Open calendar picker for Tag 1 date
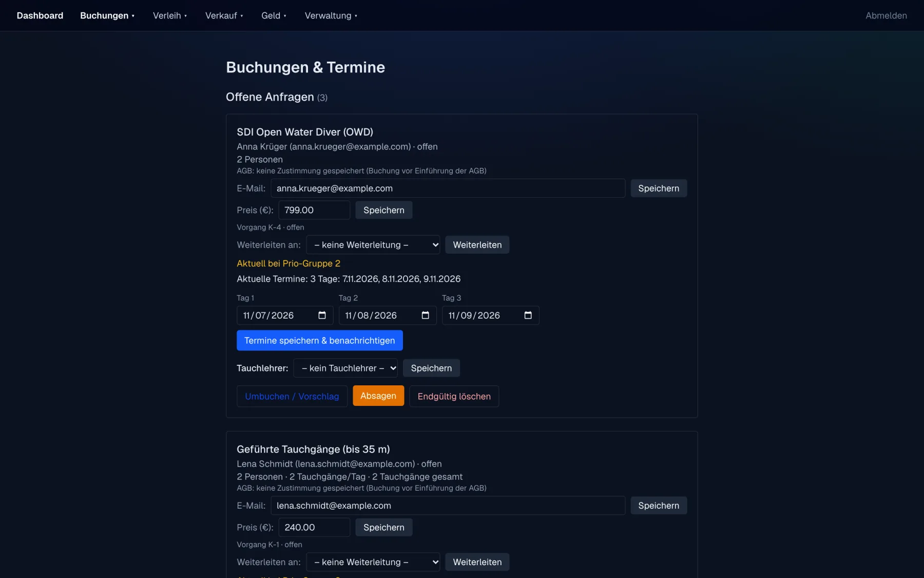The width and height of the screenshot is (924, 578). pos(322,315)
